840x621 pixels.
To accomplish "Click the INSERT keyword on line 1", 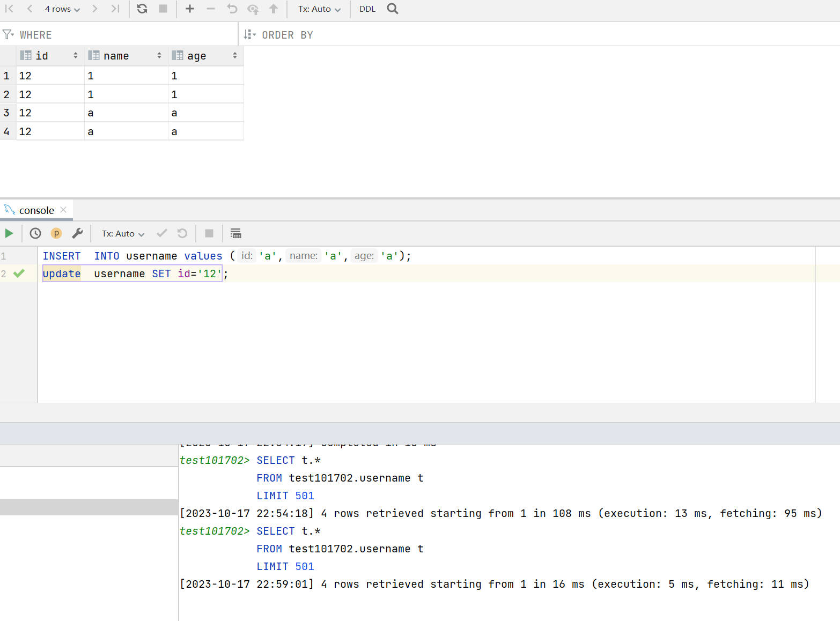I will (62, 256).
